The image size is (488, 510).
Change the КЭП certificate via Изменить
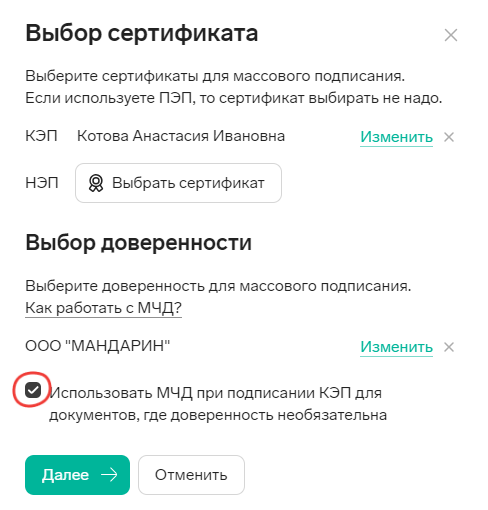pyautogui.click(x=396, y=137)
